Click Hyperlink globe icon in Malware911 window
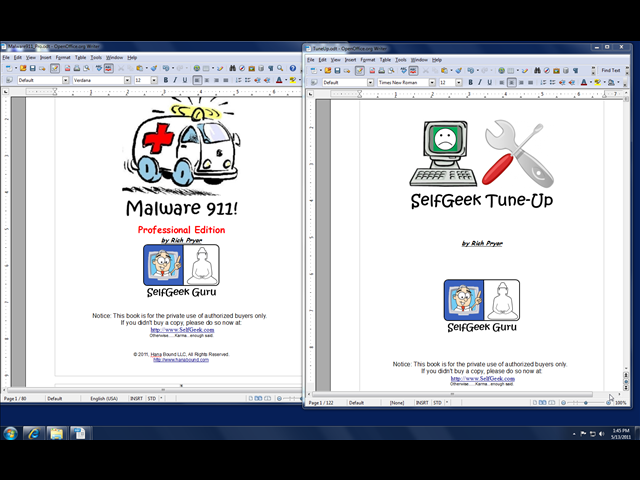Viewport: 640px width, 480px height. (x=197, y=69)
